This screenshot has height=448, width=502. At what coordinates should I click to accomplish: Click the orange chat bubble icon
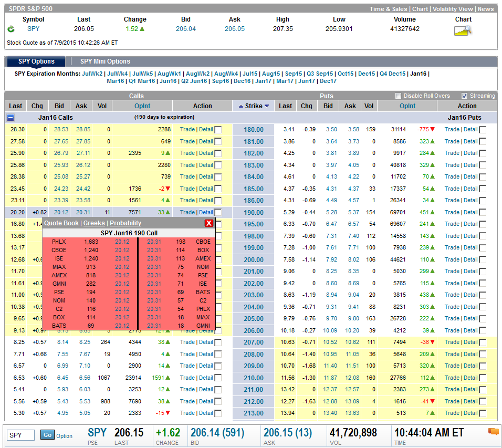494,432
